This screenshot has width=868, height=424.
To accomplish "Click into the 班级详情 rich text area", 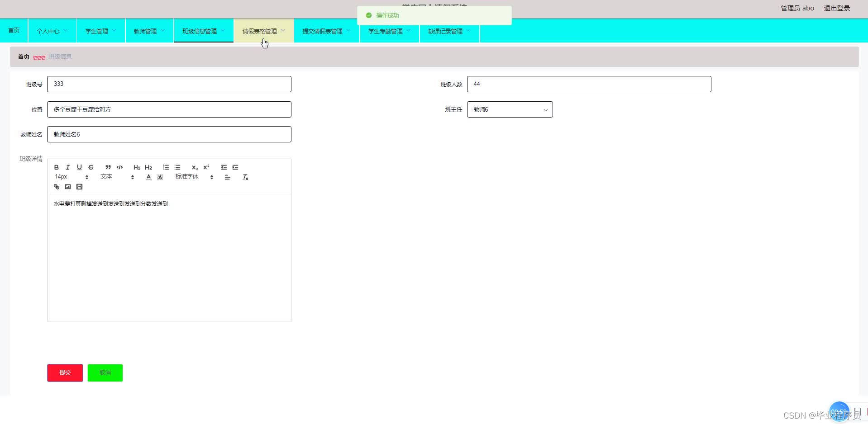I will [x=169, y=258].
